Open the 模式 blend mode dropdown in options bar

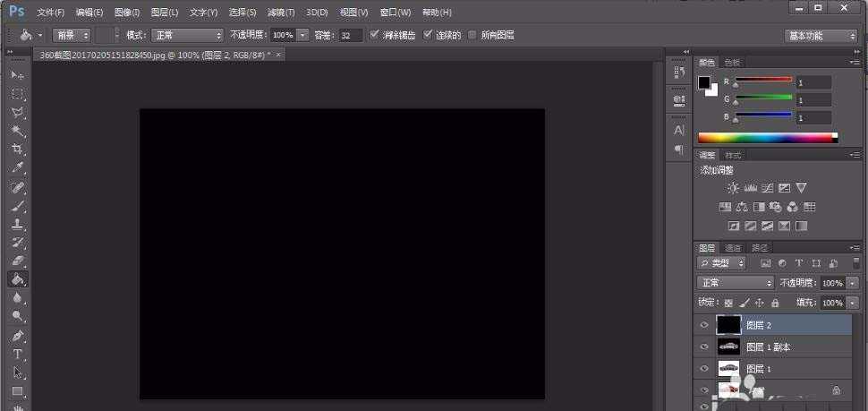coord(186,35)
